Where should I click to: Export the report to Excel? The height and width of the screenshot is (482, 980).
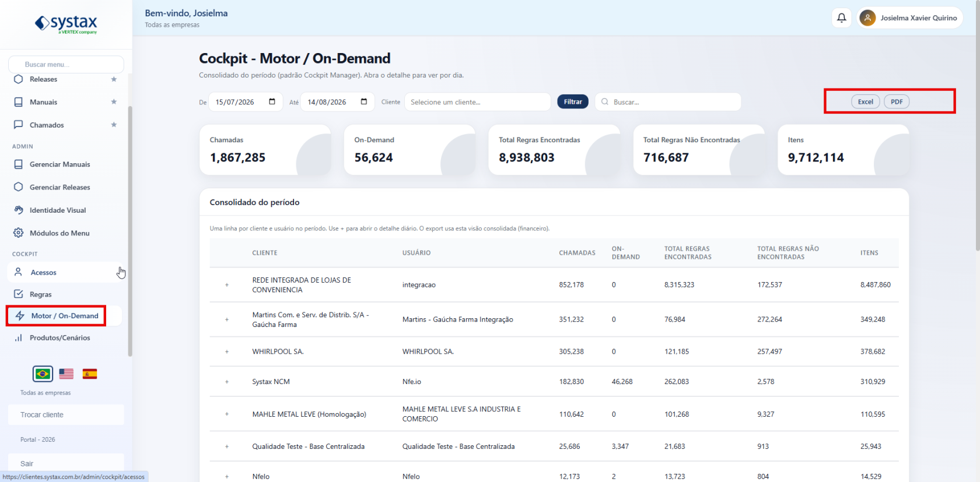coord(866,101)
